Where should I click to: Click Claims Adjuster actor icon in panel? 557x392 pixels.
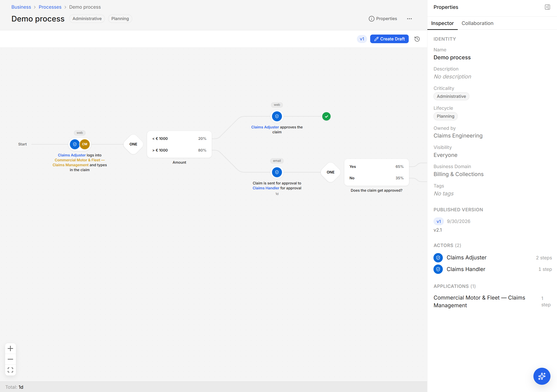click(438, 258)
